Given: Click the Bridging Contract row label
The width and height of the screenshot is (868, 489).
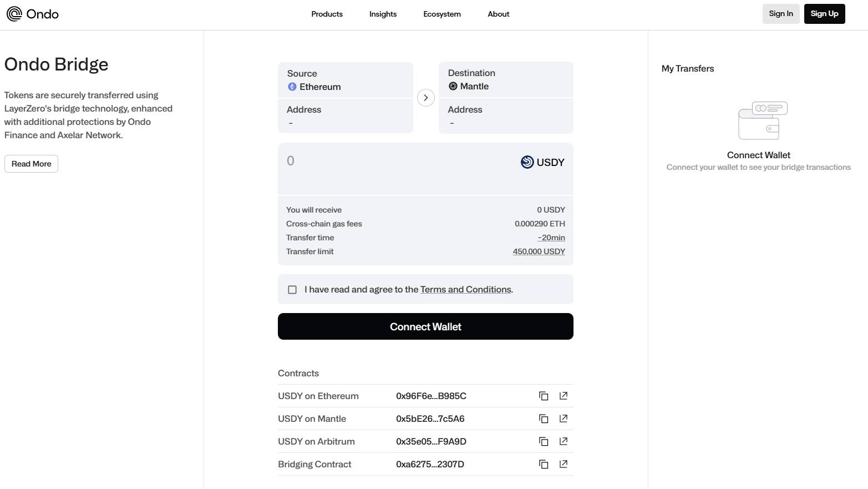Looking at the screenshot, I should coord(314,464).
